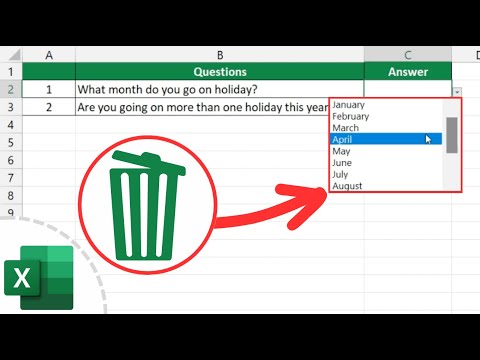Click the Excel logo icon
Screen dimensions: 480x360
39,278
